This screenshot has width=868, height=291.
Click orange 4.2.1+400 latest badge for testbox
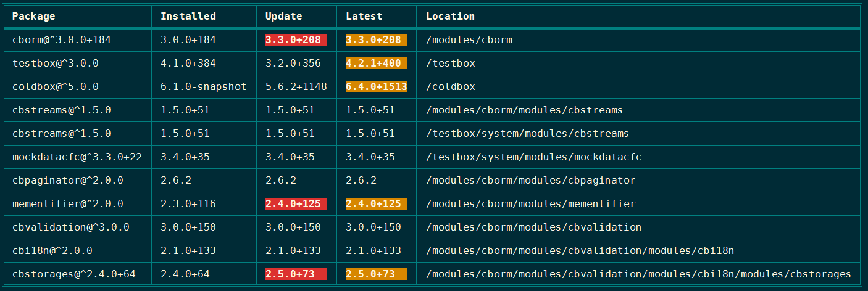376,64
